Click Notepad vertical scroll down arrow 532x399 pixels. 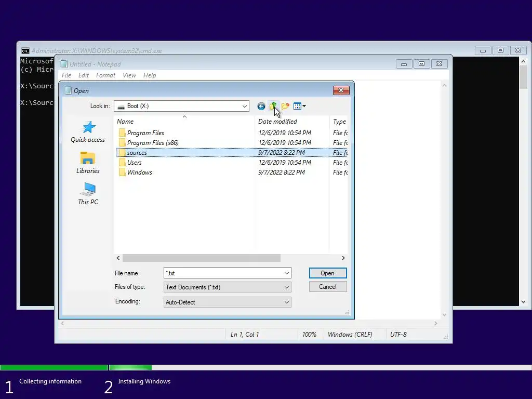tap(445, 315)
